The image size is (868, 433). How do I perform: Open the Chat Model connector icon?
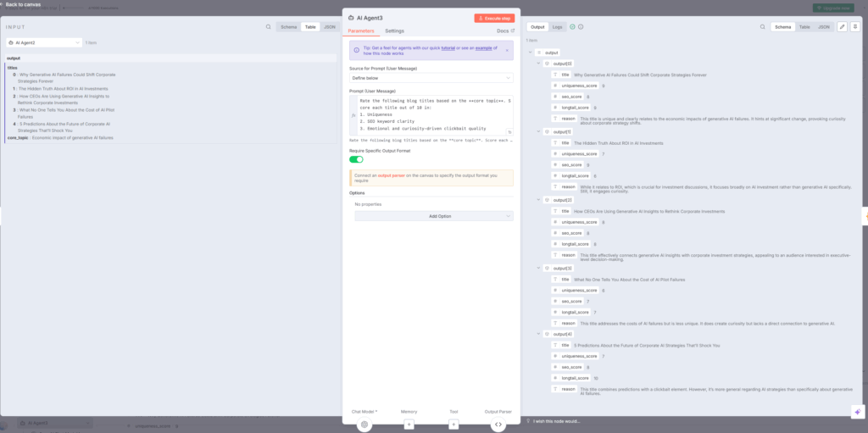click(364, 424)
